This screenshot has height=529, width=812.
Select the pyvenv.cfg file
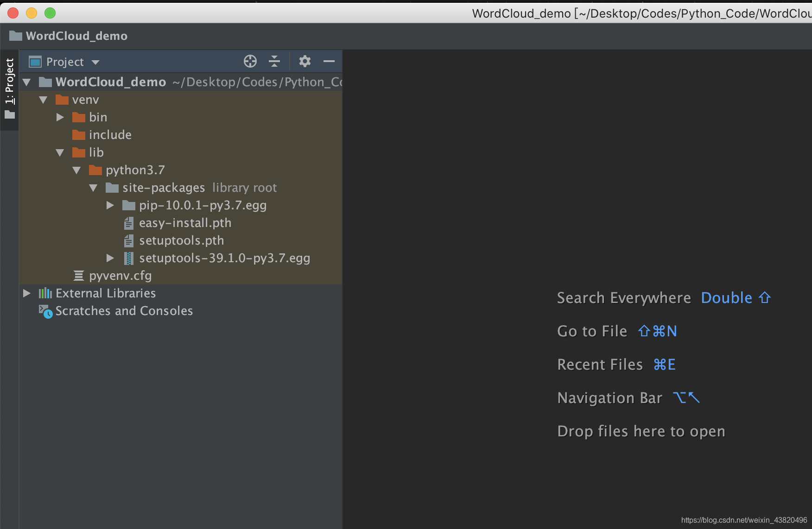[121, 276]
